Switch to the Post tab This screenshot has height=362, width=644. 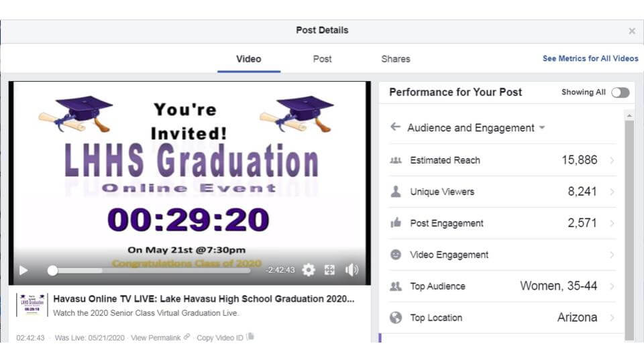coord(323,59)
